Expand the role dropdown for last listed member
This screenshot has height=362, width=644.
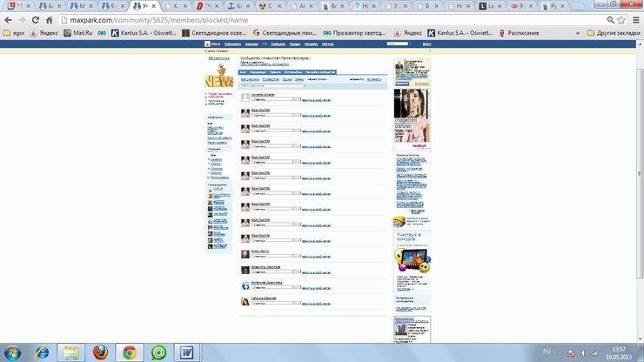coord(274,301)
